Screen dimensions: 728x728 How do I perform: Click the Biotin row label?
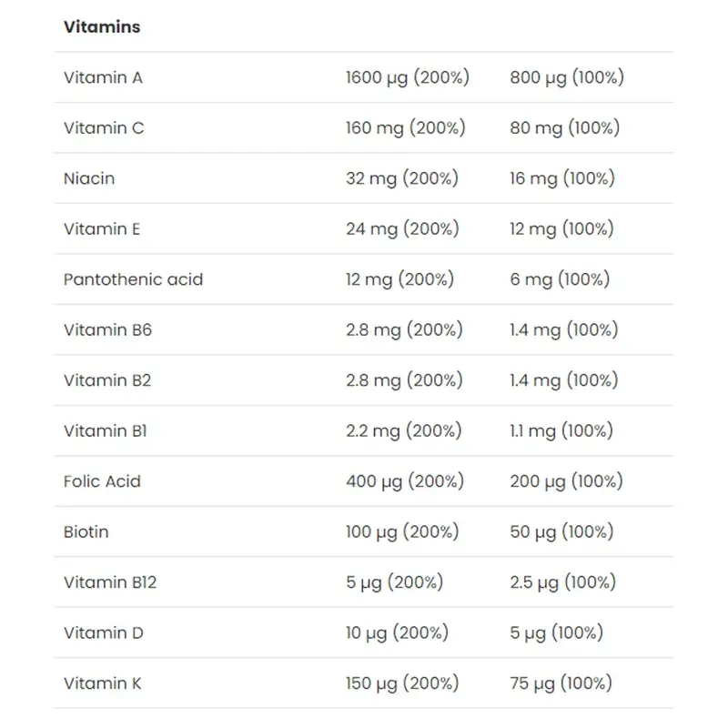click(86, 531)
